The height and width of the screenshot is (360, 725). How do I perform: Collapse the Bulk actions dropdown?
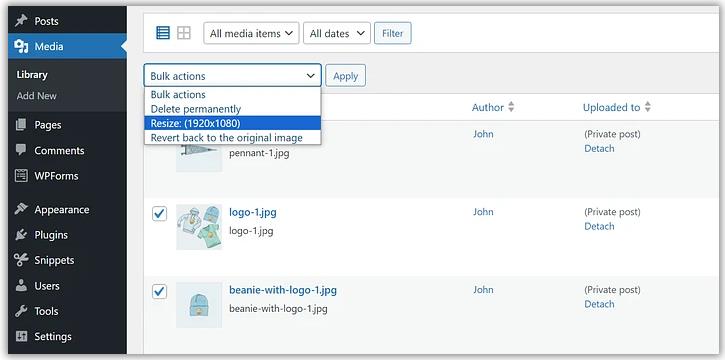click(x=233, y=75)
